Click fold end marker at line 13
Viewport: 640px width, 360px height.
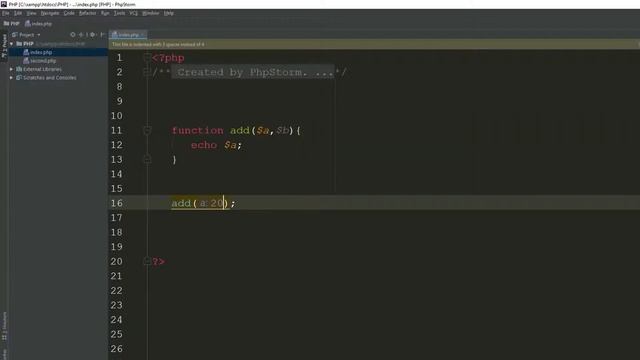pos(147,159)
